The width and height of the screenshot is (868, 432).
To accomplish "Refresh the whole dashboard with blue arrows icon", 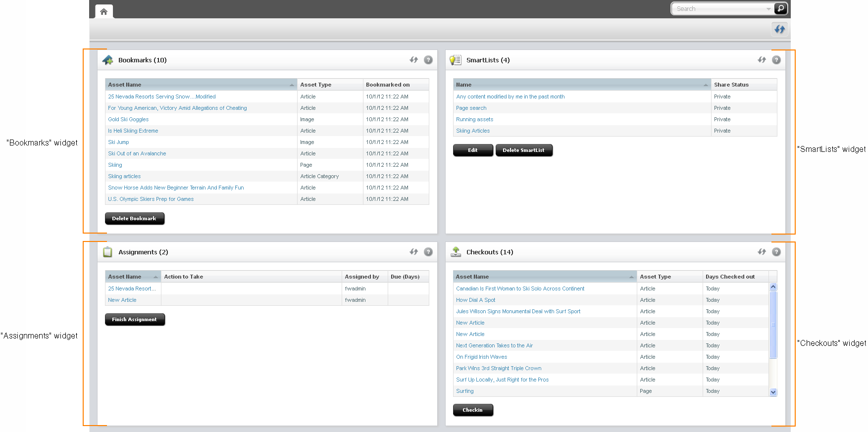I will coord(780,29).
